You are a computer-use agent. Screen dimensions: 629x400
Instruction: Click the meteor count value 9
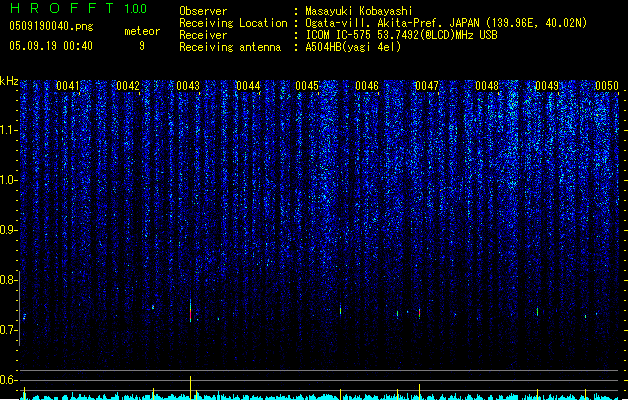(142, 46)
